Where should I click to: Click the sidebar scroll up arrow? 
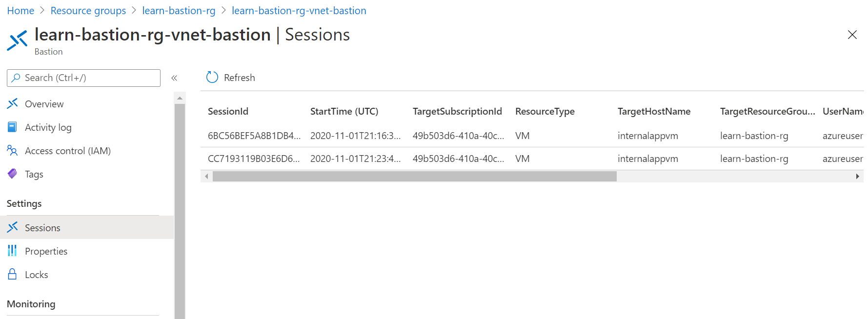point(180,98)
